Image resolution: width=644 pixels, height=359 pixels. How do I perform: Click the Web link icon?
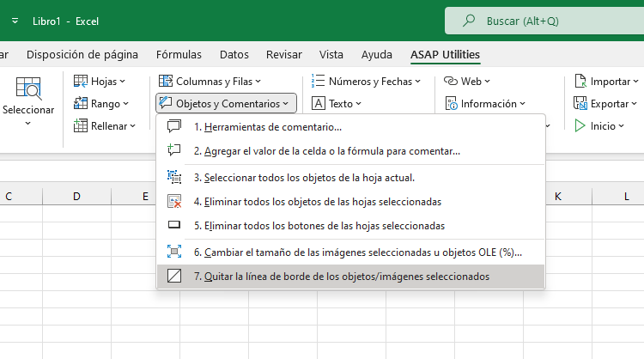pyautogui.click(x=451, y=81)
